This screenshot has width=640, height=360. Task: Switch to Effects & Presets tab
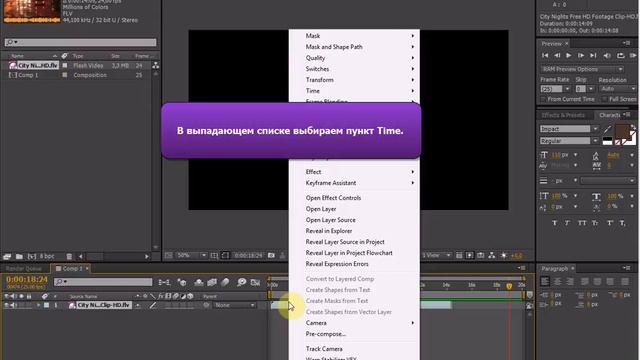[563, 115]
